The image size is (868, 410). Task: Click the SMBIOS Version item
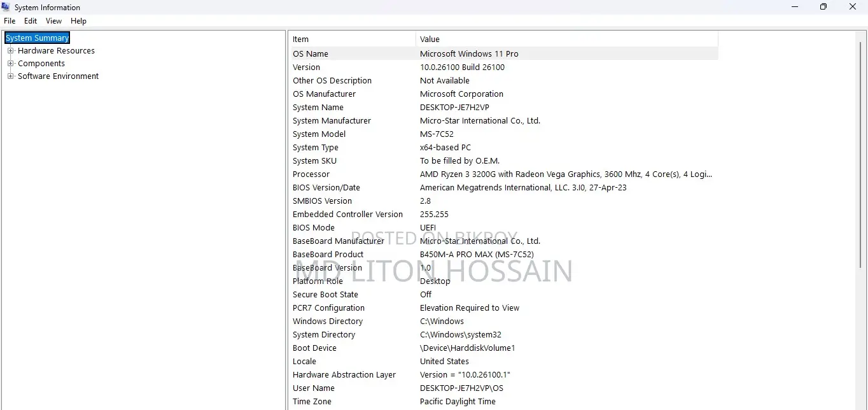pos(322,201)
